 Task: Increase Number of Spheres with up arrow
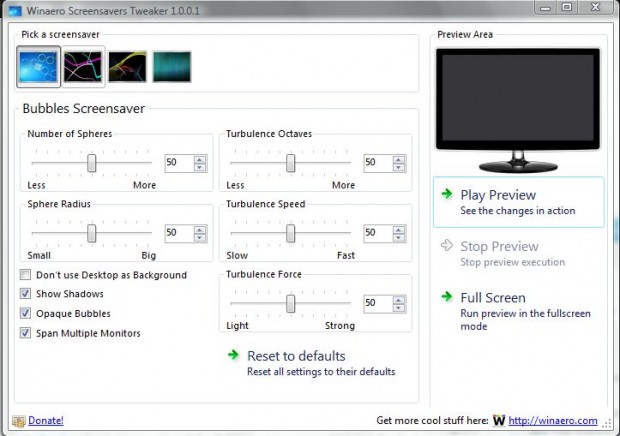pyautogui.click(x=200, y=158)
